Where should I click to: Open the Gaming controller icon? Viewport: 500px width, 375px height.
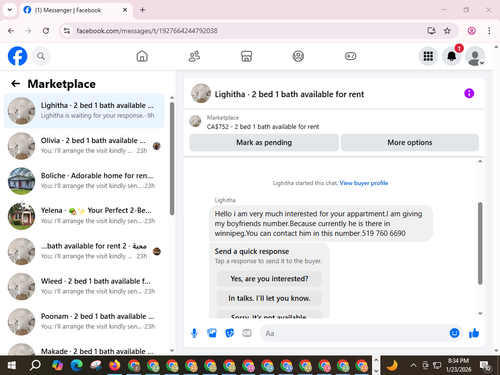coord(350,56)
